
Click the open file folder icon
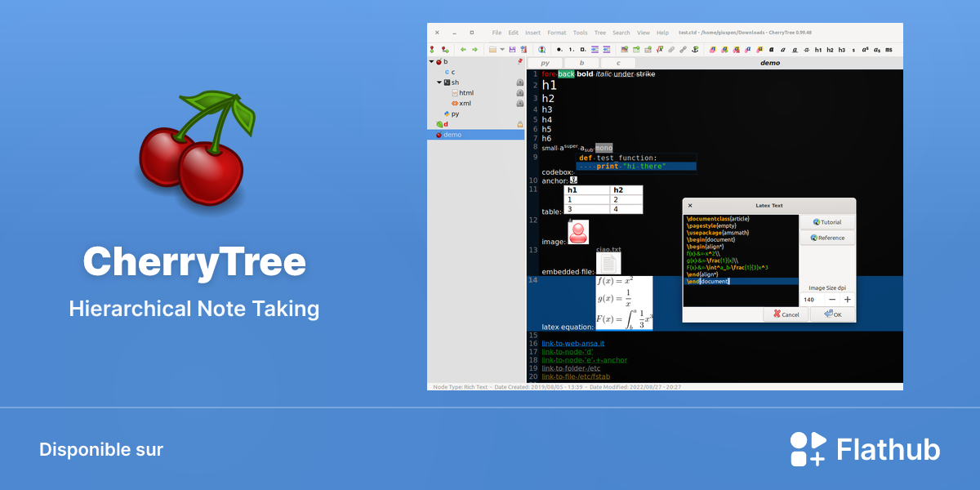pyautogui.click(x=492, y=49)
